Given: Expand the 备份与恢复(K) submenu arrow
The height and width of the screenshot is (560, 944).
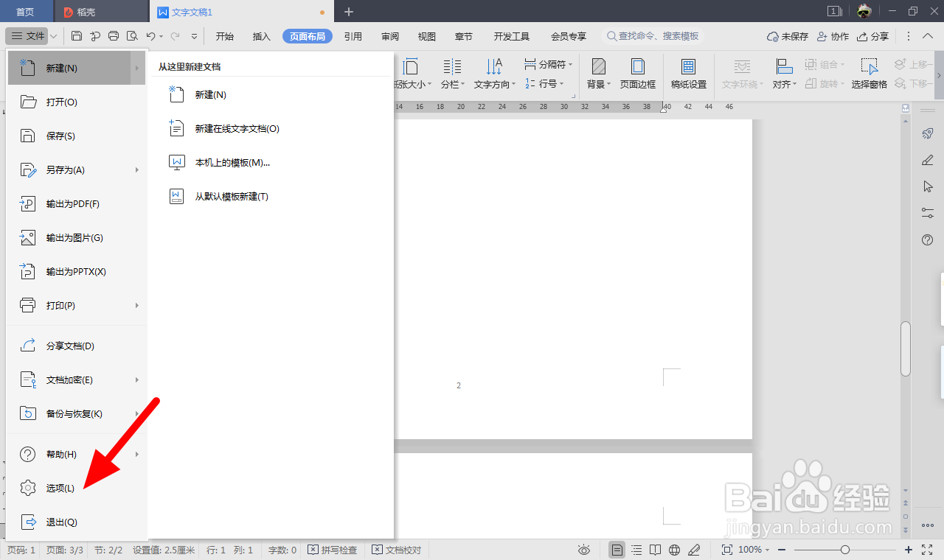Looking at the screenshot, I should coord(137,413).
